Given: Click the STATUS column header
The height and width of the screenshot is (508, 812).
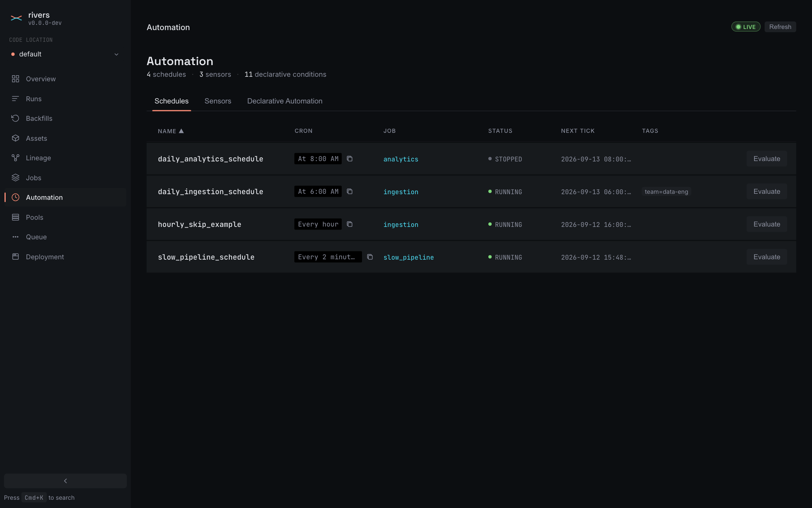Looking at the screenshot, I should click(x=500, y=131).
